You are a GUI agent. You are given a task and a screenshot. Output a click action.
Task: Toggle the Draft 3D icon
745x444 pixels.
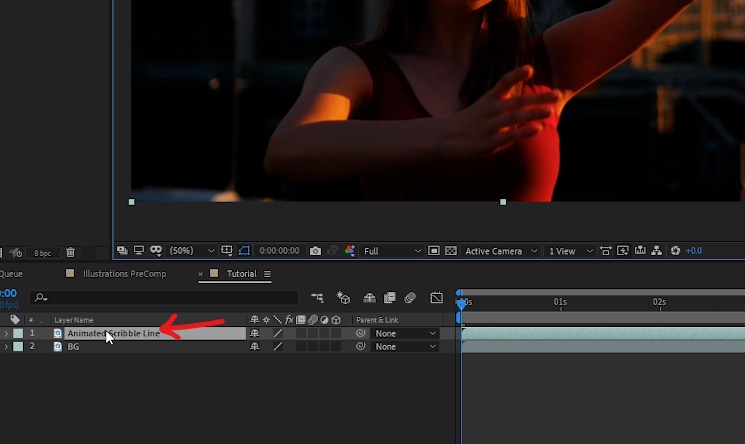click(x=343, y=298)
